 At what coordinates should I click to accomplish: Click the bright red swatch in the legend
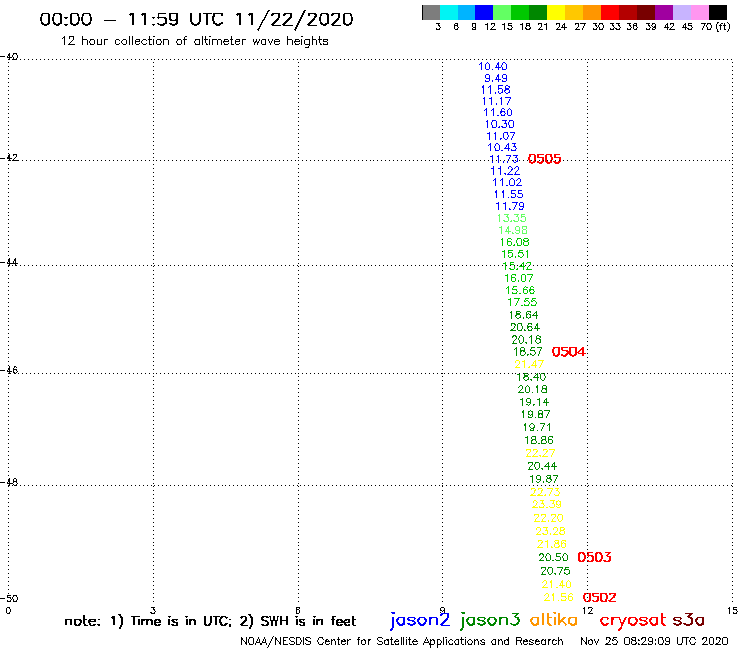[x=610, y=12]
